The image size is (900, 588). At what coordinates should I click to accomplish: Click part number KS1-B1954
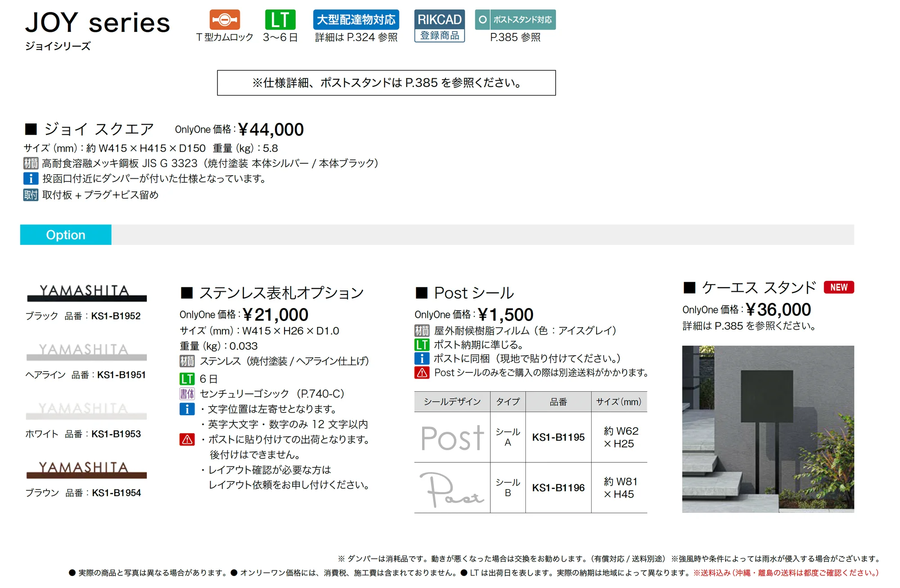click(117, 493)
